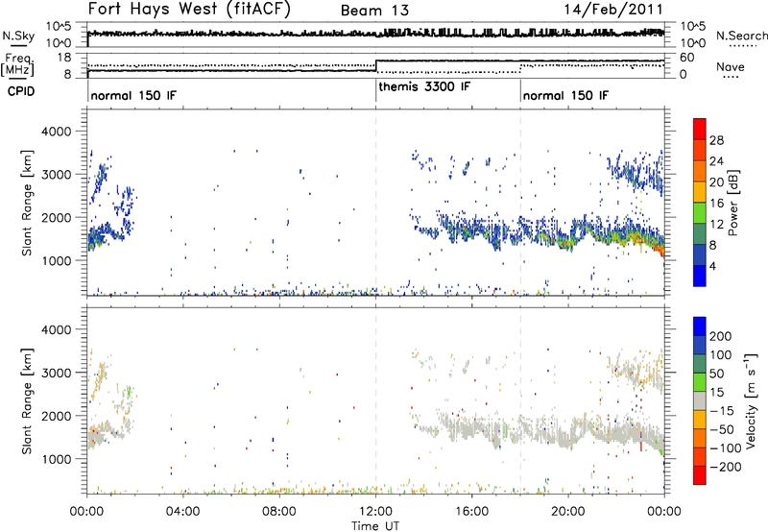Click the '16:00' time axis label
768x532 pixels.
click(x=471, y=512)
